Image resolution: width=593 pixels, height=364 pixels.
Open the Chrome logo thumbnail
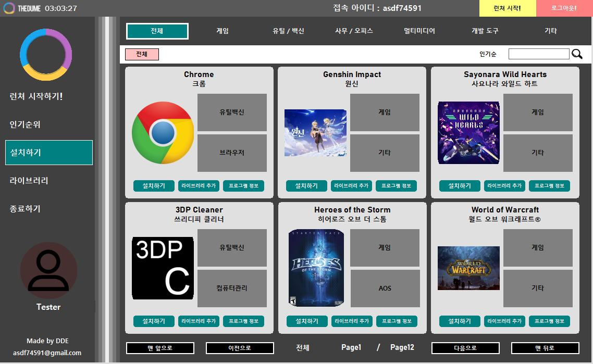click(x=163, y=133)
